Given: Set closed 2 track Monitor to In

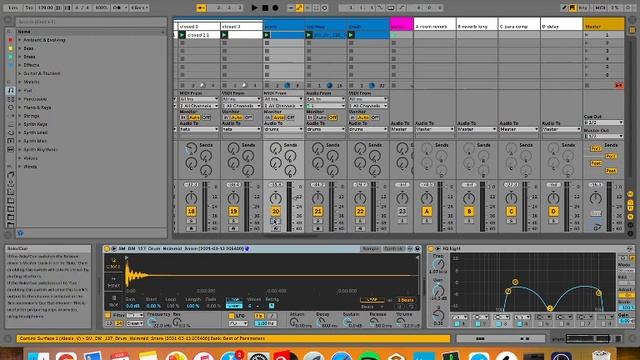Looking at the screenshot, I should coord(183,118).
